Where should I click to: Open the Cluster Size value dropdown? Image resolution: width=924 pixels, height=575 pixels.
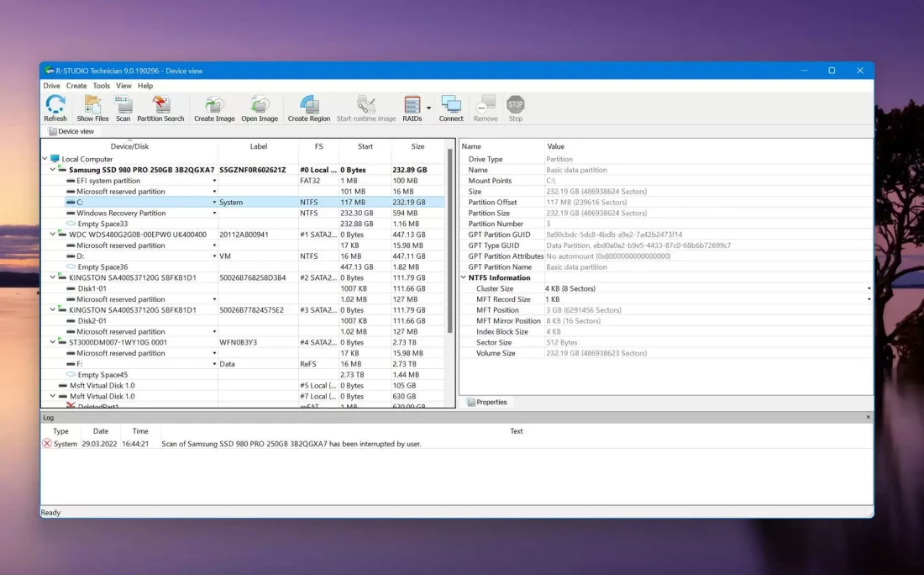point(869,288)
